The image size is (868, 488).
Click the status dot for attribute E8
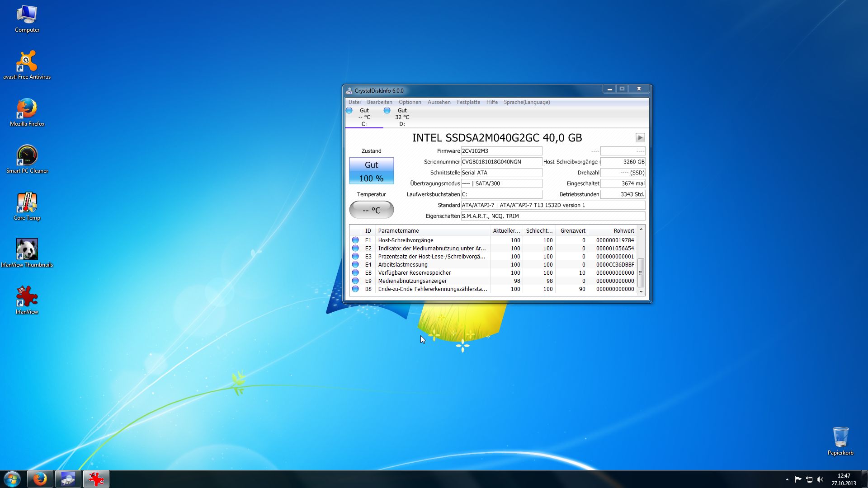355,273
